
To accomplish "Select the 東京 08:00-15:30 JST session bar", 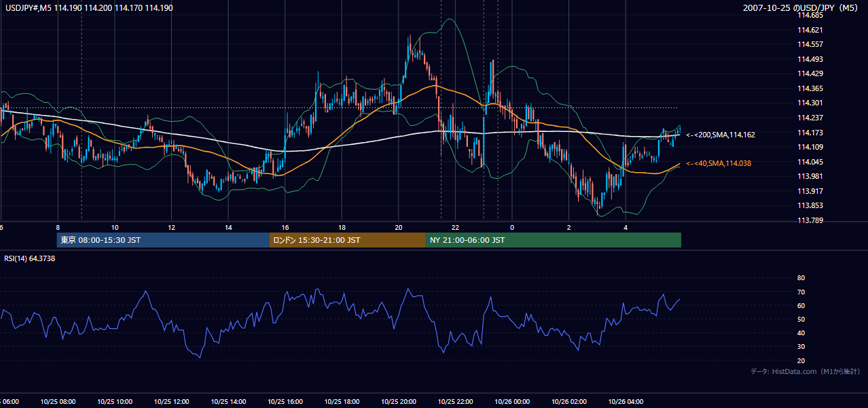I will [x=163, y=240].
